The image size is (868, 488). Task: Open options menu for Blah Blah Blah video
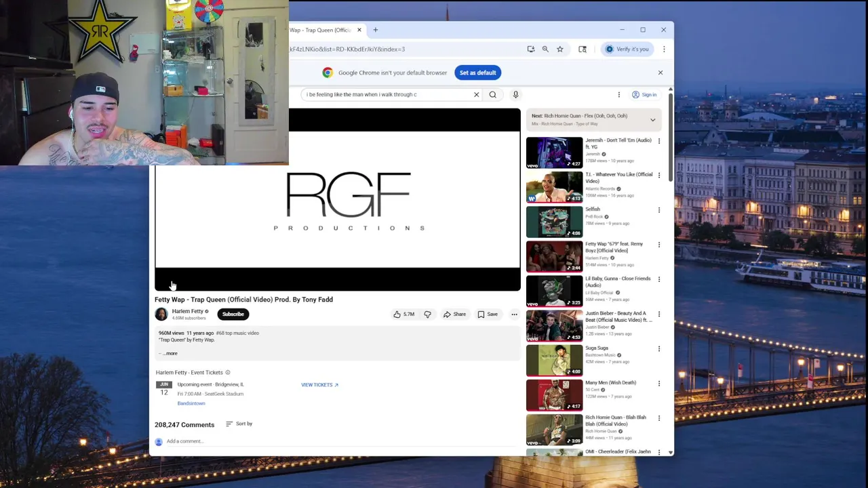pos(658,418)
